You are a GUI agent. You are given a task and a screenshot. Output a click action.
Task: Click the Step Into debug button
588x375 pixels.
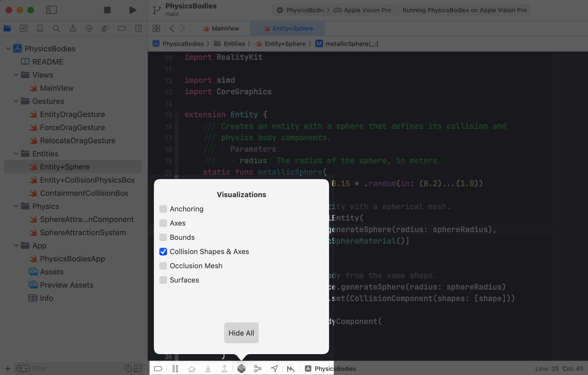click(208, 369)
